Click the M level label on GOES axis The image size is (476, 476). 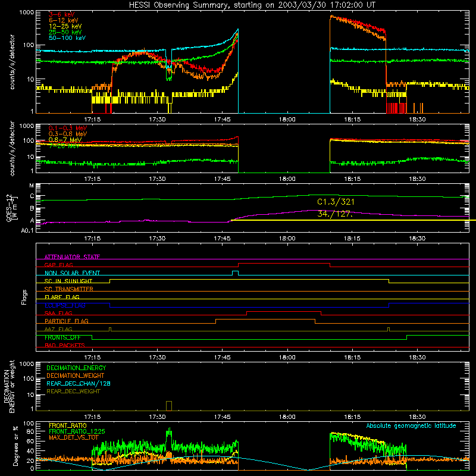[32, 186]
